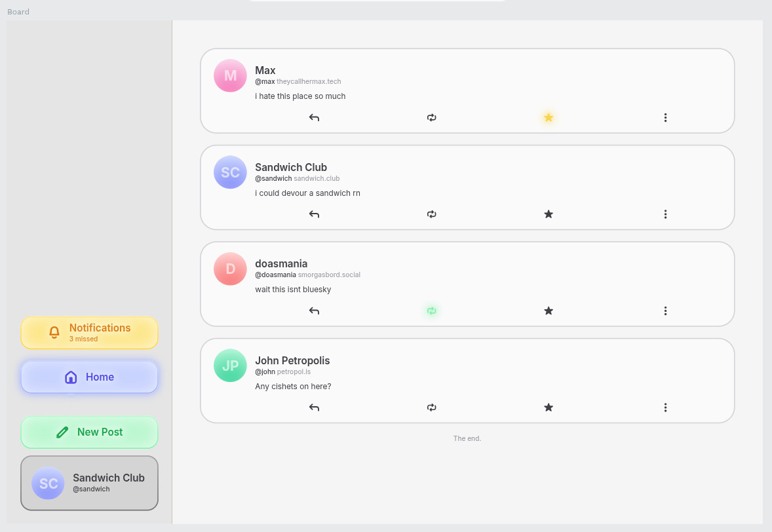Open Notifications with 3 missed

[89, 333]
